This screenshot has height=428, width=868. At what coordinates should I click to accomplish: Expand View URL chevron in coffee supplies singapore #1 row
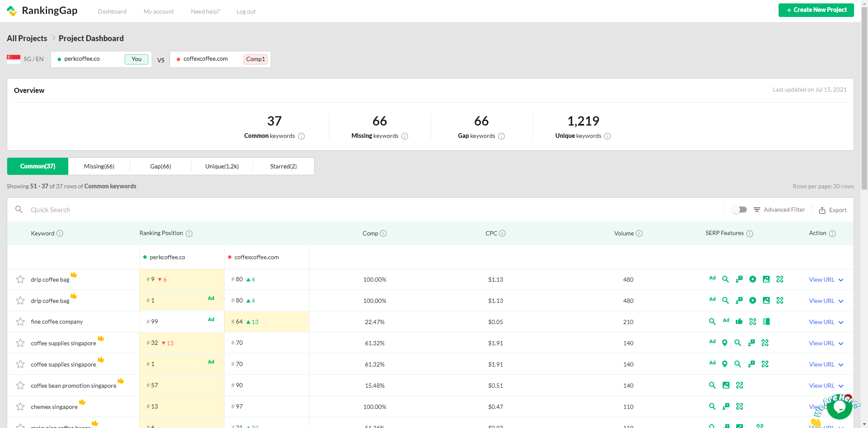pyautogui.click(x=841, y=365)
